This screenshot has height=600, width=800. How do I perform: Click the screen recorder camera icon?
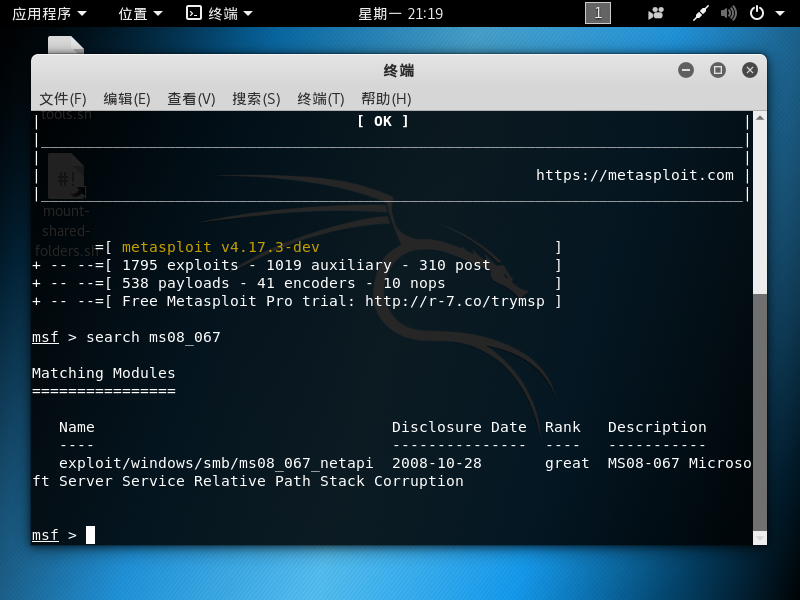tap(656, 13)
